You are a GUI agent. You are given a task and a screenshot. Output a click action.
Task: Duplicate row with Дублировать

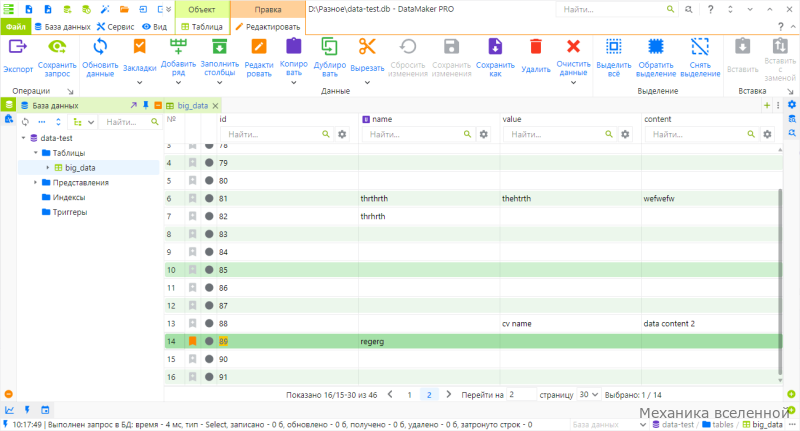[x=329, y=46]
